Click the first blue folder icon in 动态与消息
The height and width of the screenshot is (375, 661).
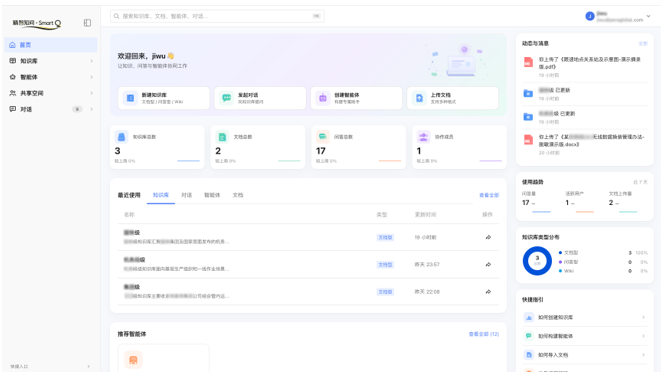(x=528, y=93)
